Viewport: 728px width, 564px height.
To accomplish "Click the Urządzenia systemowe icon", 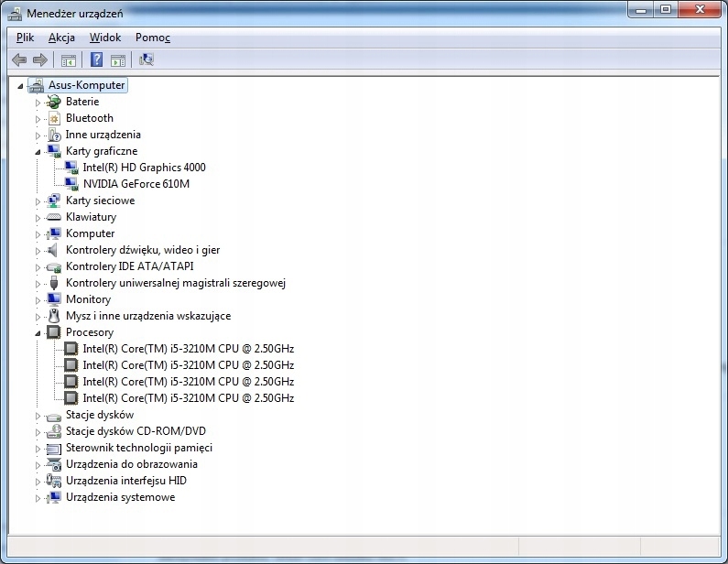I will pos(54,497).
